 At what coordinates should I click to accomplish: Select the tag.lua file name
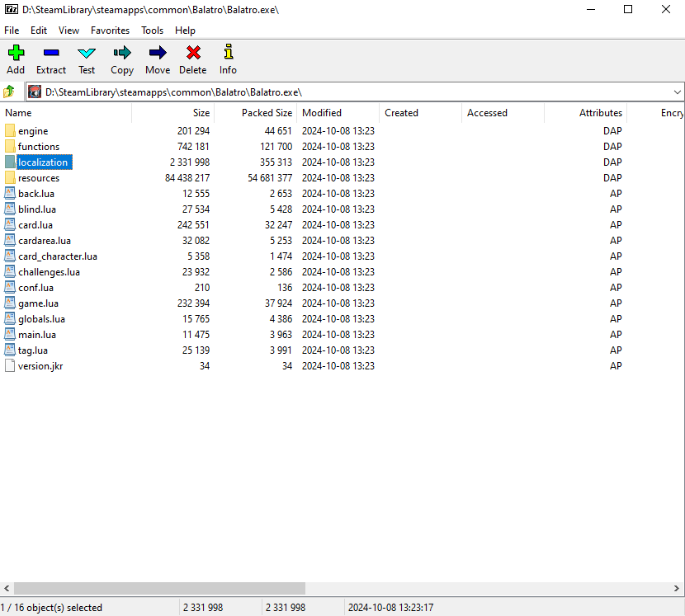click(x=33, y=350)
